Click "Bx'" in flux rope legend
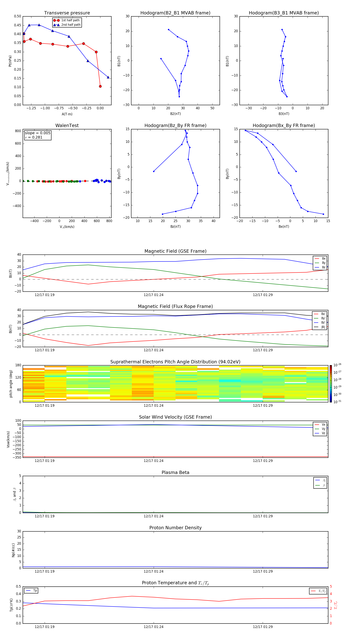Screen dimensions: 351x644 [x=323, y=314]
